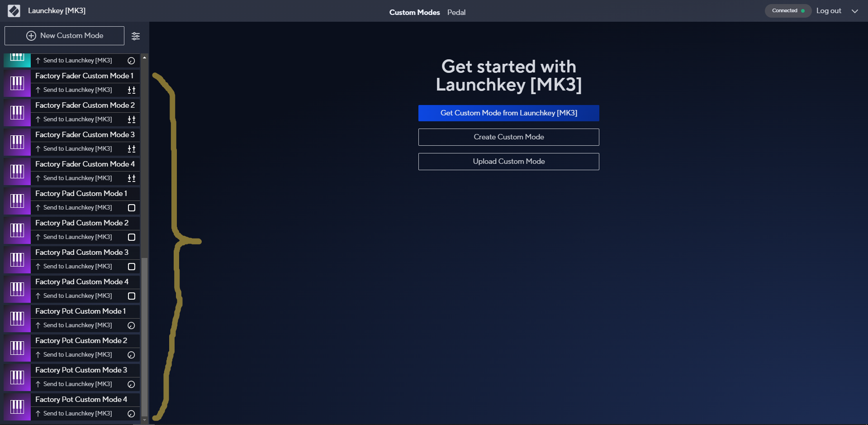Click the pad icon on Factory Pad Custom Mode 3
Viewport: 868px width, 425px height.
coord(132,267)
